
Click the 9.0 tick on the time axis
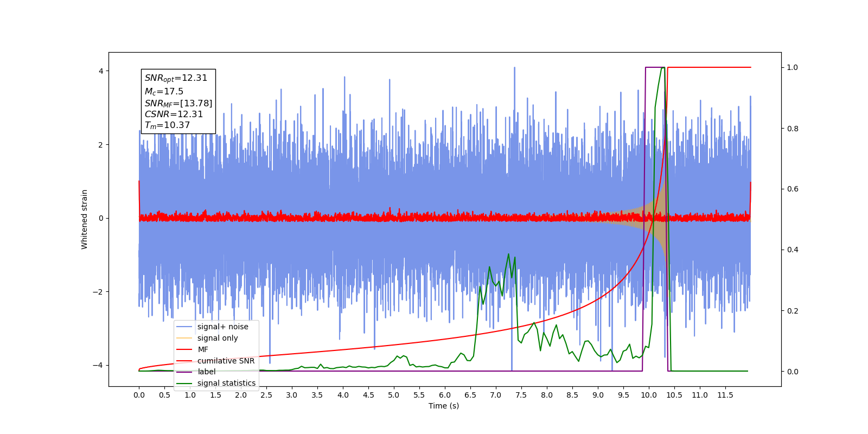click(x=598, y=395)
